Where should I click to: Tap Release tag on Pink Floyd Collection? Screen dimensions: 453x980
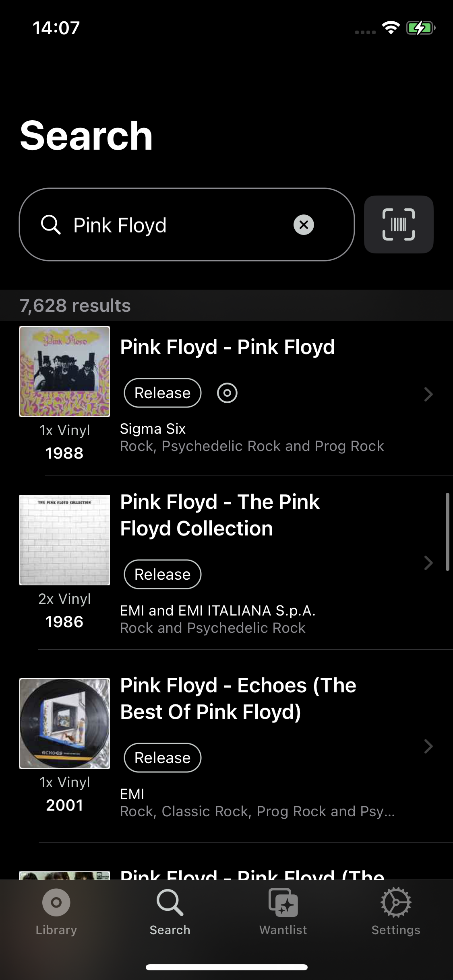(163, 574)
